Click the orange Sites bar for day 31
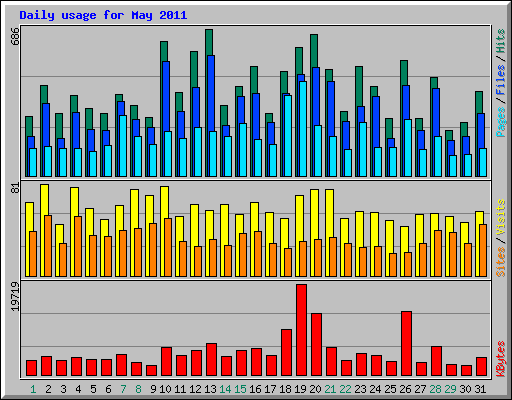Image resolution: width=512 pixels, height=400 pixels. [483, 250]
